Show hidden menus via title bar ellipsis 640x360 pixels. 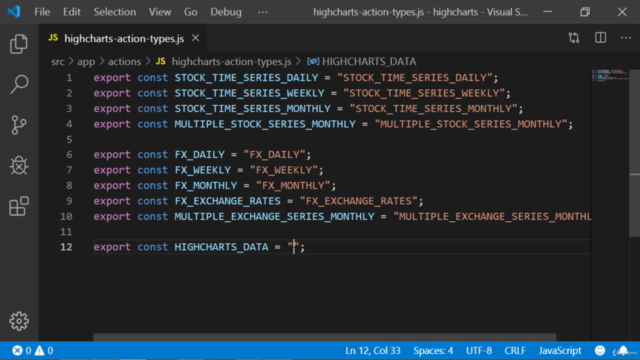(x=263, y=12)
